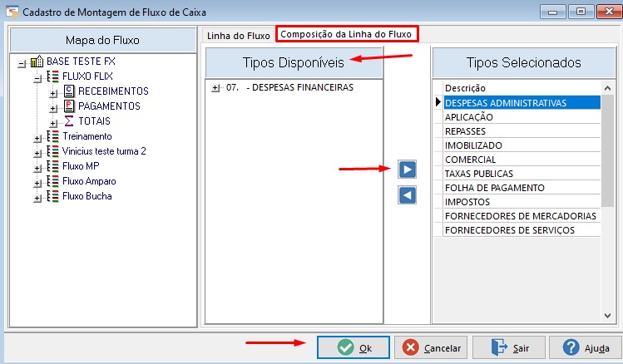
Task: Select RECEBIMENTOS in the flow map
Action: click(x=113, y=91)
